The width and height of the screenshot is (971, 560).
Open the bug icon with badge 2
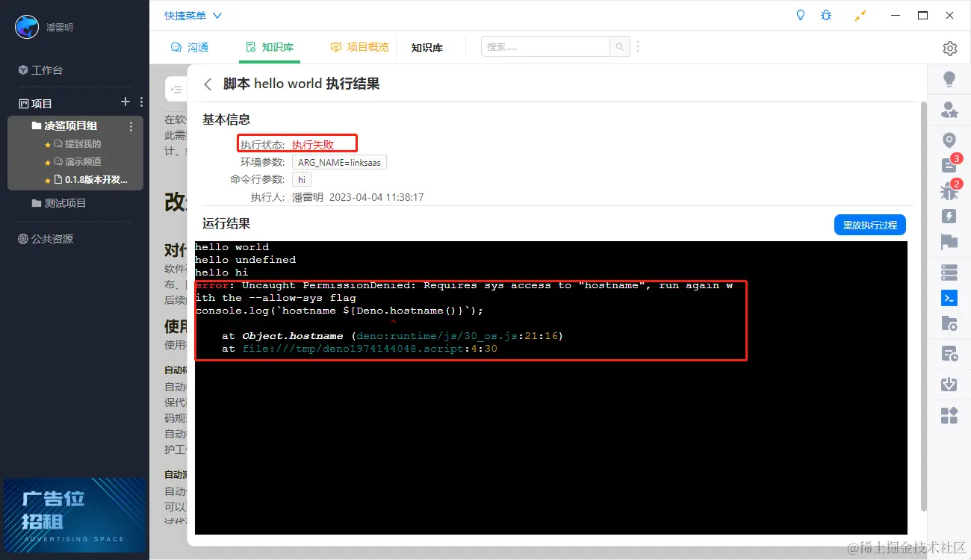point(949,191)
